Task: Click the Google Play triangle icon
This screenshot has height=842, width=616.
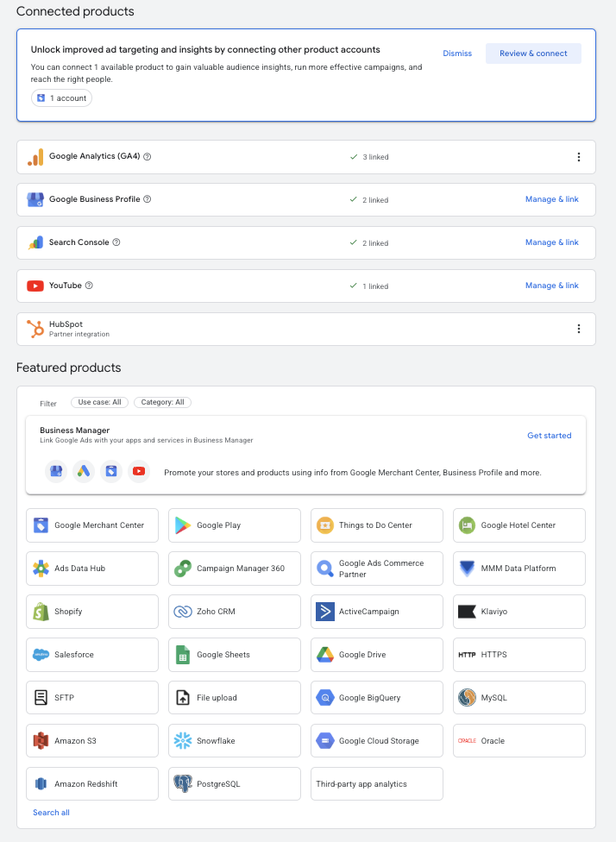Action: [x=183, y=525]
